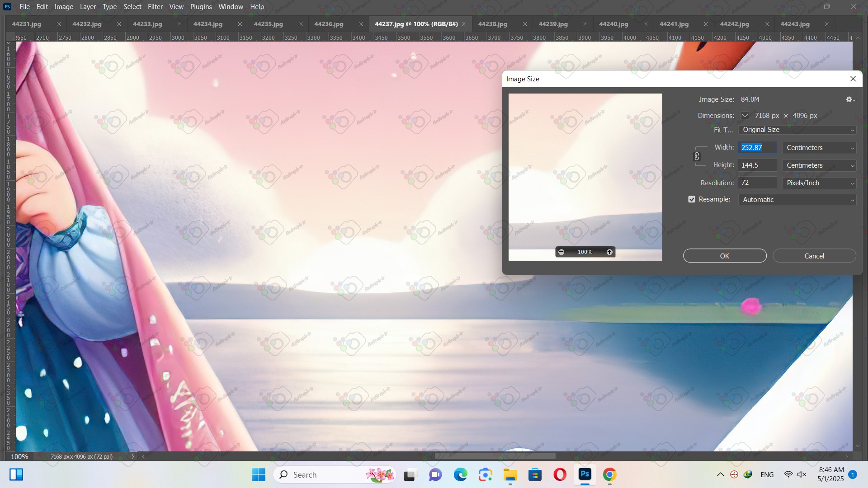Zoom out the Image Size preview
The height and width of the screenshot is (488, 868).
(561, 252)
